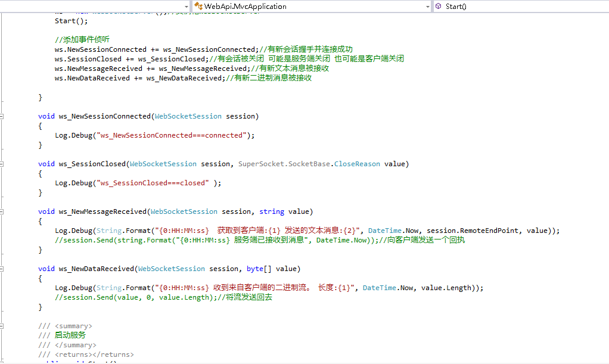
Task: Click the /// <summary> opening tag
Action: 66,326
